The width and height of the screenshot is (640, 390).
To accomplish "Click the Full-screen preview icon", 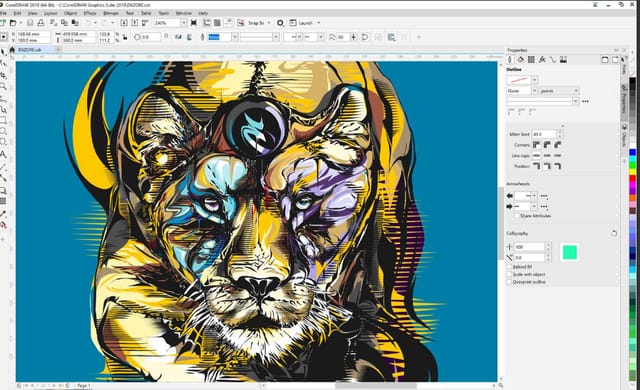I will (x=194, y=23).
